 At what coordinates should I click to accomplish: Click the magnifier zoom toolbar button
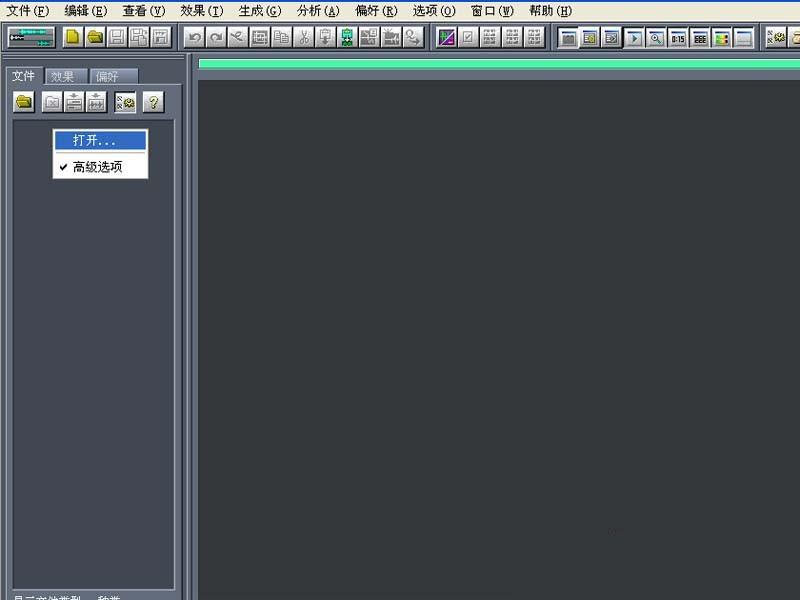pyautogui.click(x=656, y=38)
